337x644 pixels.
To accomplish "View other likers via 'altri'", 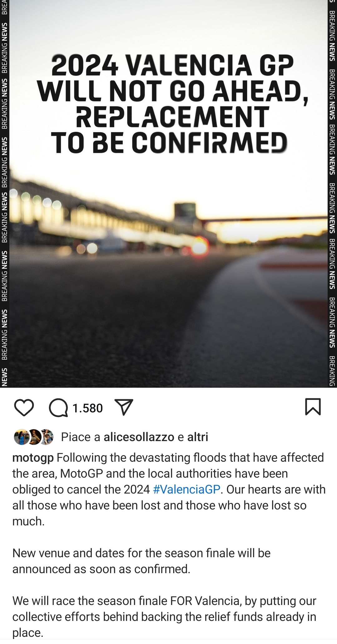I will [198, 437].
